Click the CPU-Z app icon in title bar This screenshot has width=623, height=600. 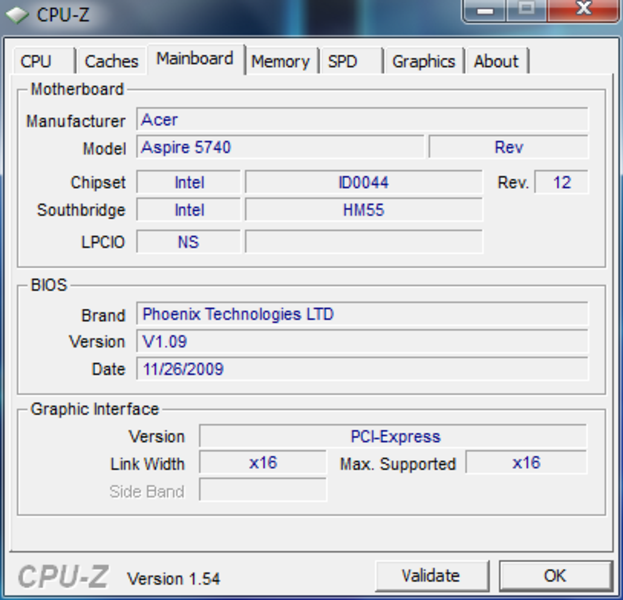click(17, 15)
